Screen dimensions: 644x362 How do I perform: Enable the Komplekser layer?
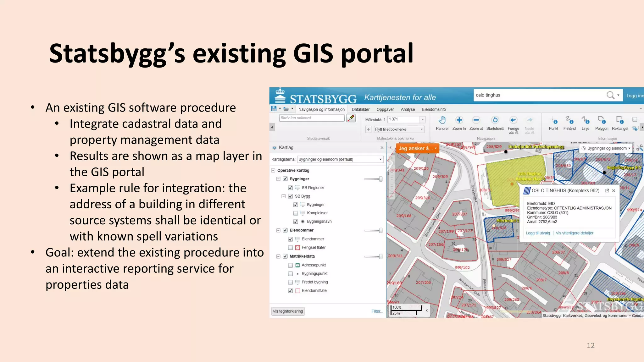point(296,213)
